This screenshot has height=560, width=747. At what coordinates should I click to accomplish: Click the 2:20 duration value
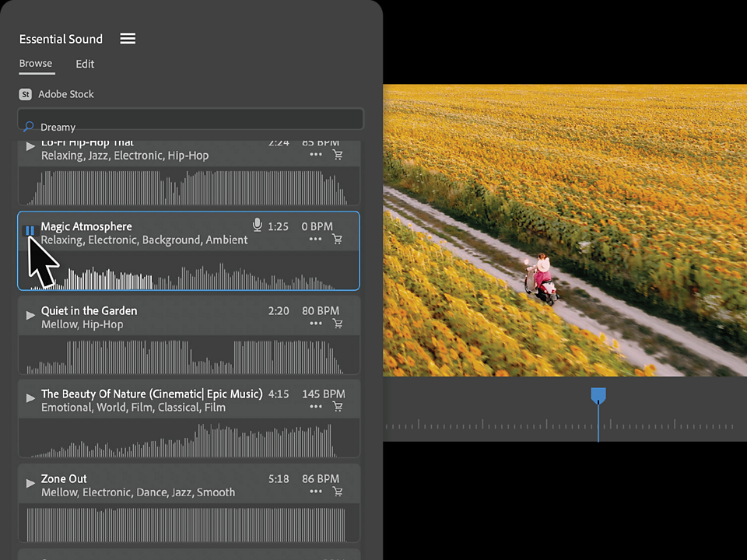pos(279,310)
